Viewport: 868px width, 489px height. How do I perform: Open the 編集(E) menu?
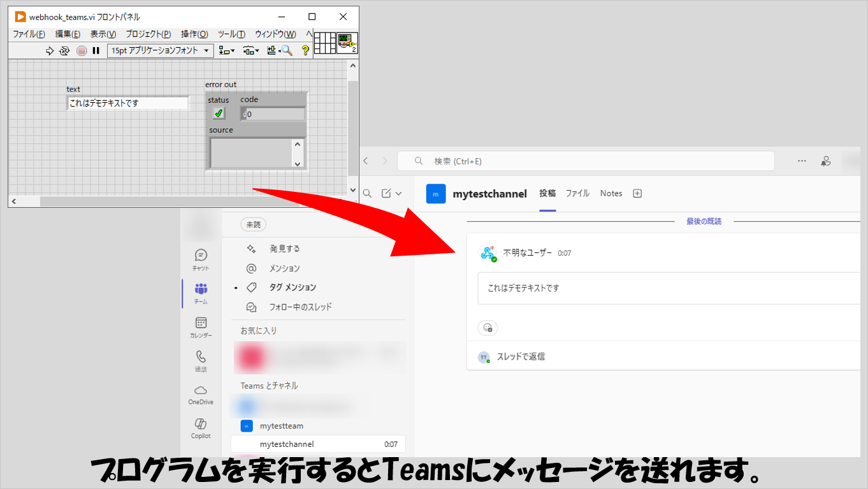[68, 34]
